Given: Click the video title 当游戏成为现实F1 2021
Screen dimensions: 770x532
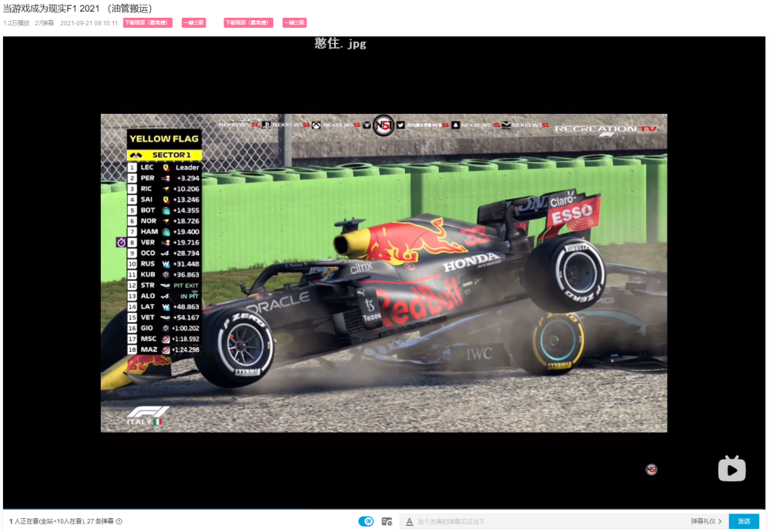Looking at the screenshot, I should [x=78, y=8].
